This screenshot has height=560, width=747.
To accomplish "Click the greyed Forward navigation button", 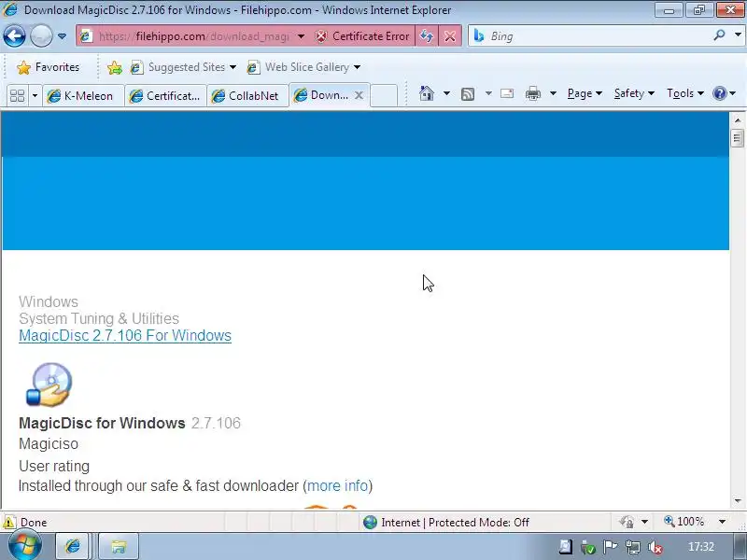I will (x=41, y=36).
